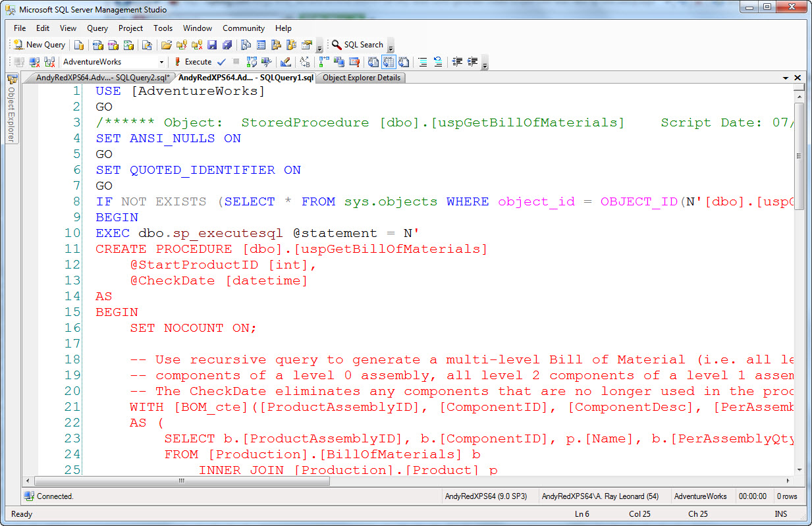Toggle Include Client Statistics
Screen dimensions: 812x526
[339, 62]
